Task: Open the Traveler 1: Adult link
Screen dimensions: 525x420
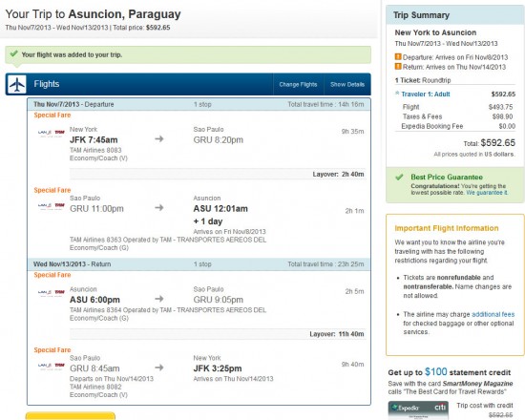Action: coord(426,94)
